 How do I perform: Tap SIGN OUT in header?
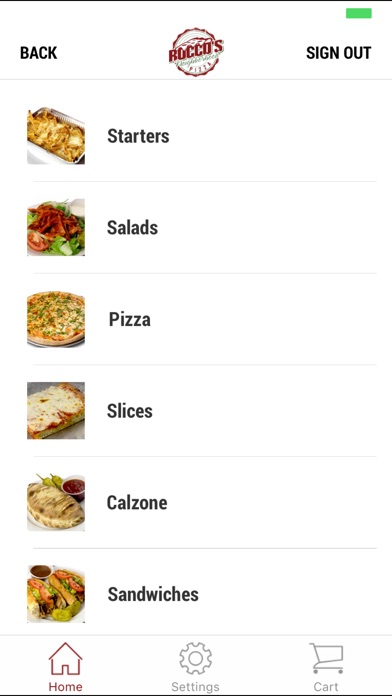[x=339, y=53]
